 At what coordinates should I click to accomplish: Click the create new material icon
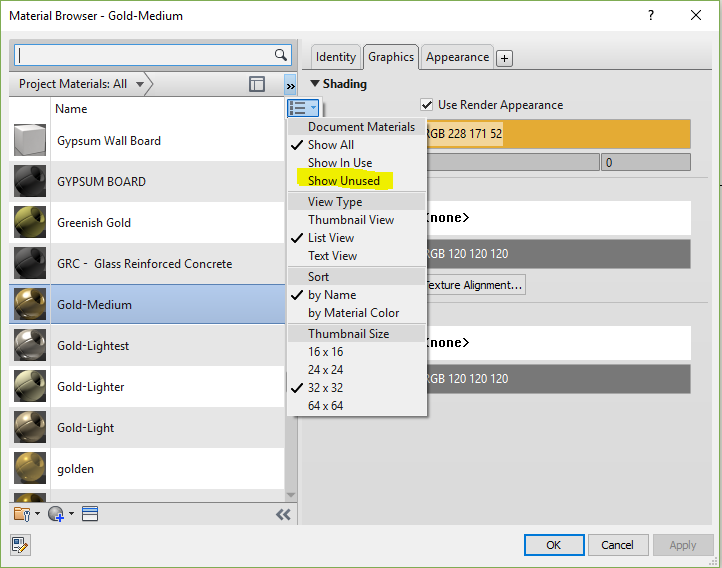click(57, 514)
